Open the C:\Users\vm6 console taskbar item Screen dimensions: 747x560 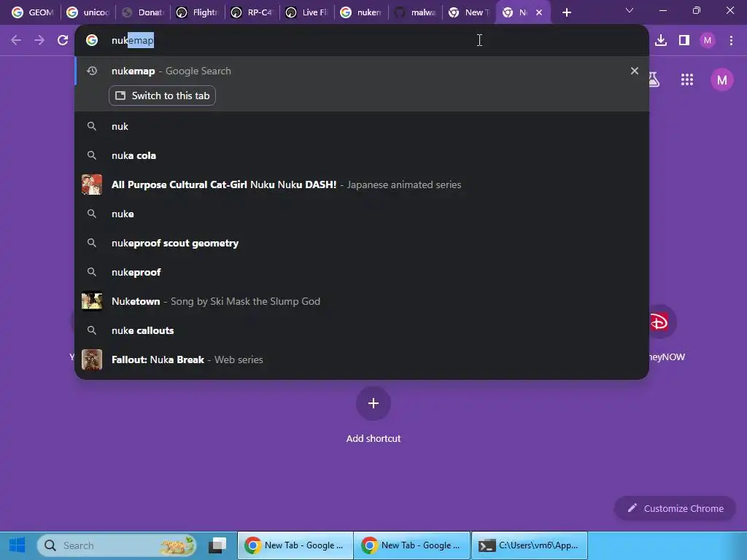tap(530, 545)
